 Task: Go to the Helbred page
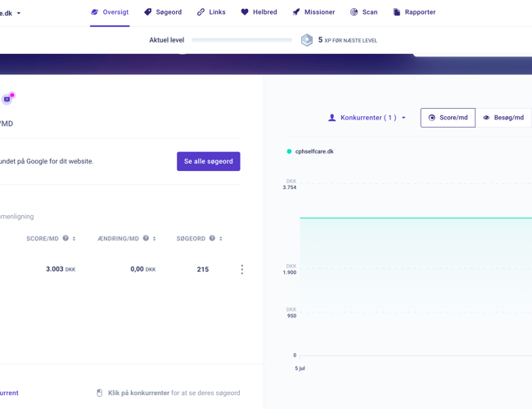259,12
